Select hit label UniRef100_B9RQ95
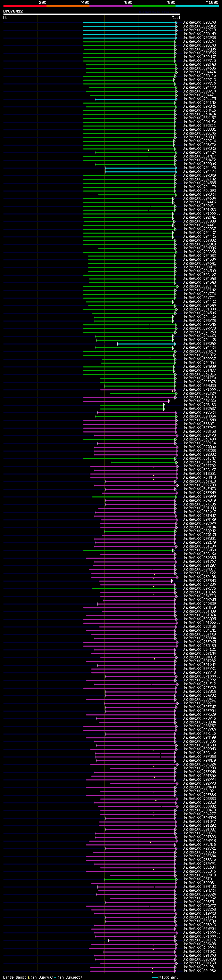The image size is (222, 980). (x=199, y=49)
